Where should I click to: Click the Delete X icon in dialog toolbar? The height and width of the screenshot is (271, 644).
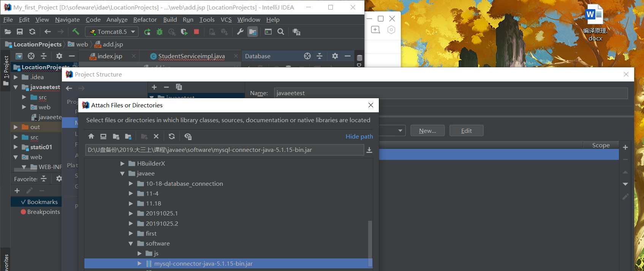[156, 136]
